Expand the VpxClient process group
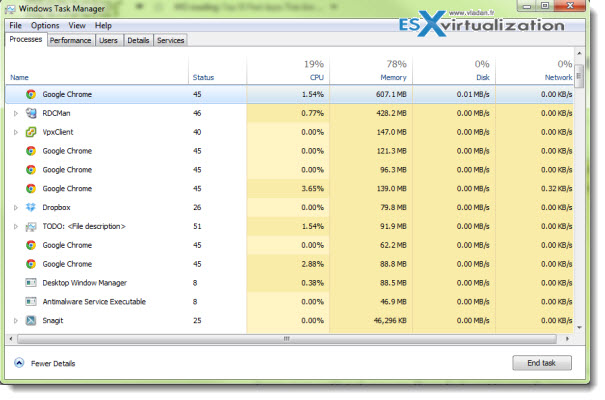The height and width of the screenshot is (400, 605). 16,132
